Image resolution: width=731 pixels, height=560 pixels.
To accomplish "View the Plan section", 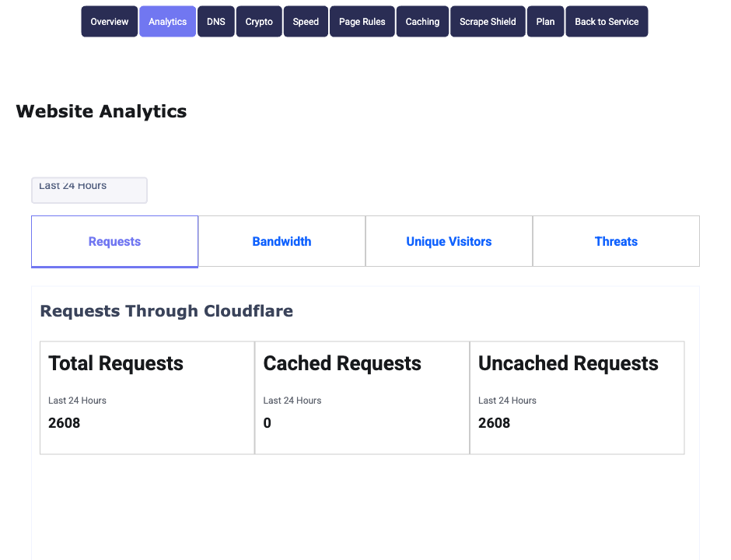I will click(545, 22).
